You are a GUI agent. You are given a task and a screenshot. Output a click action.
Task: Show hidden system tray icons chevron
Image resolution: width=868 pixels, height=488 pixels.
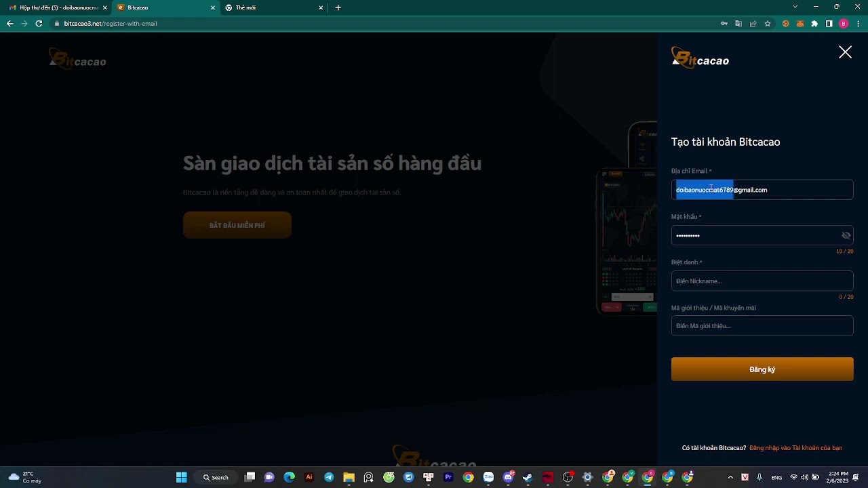(x=730, y=477)
